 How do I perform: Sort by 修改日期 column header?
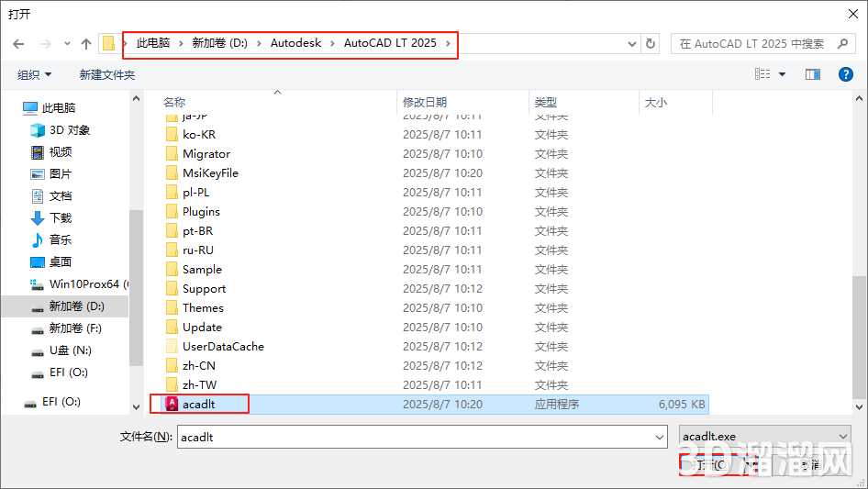point(425,103)
